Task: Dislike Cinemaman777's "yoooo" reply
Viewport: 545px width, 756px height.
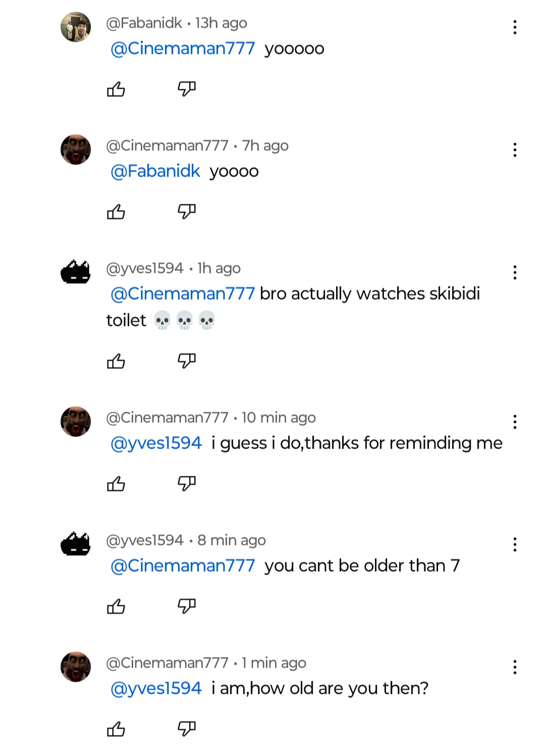Action: coord(186,212)
